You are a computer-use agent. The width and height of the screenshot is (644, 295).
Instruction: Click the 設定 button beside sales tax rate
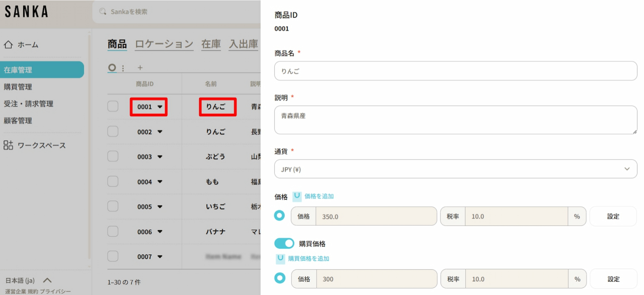(x=613, y=216)
